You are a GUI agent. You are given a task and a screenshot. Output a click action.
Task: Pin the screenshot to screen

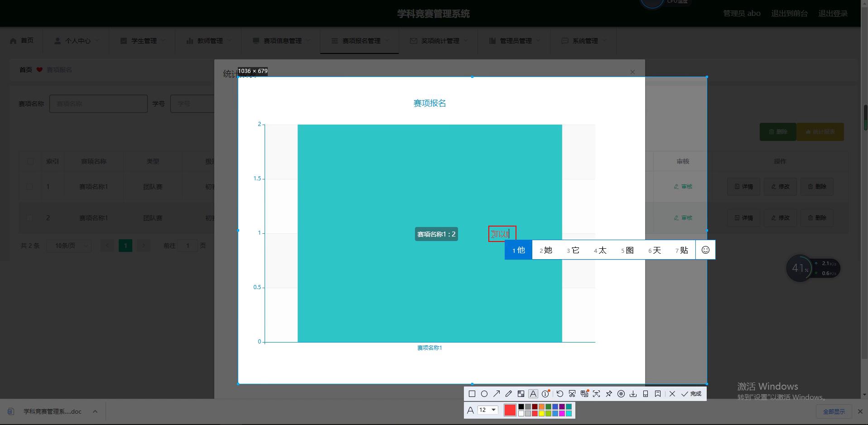coord(609,394)
